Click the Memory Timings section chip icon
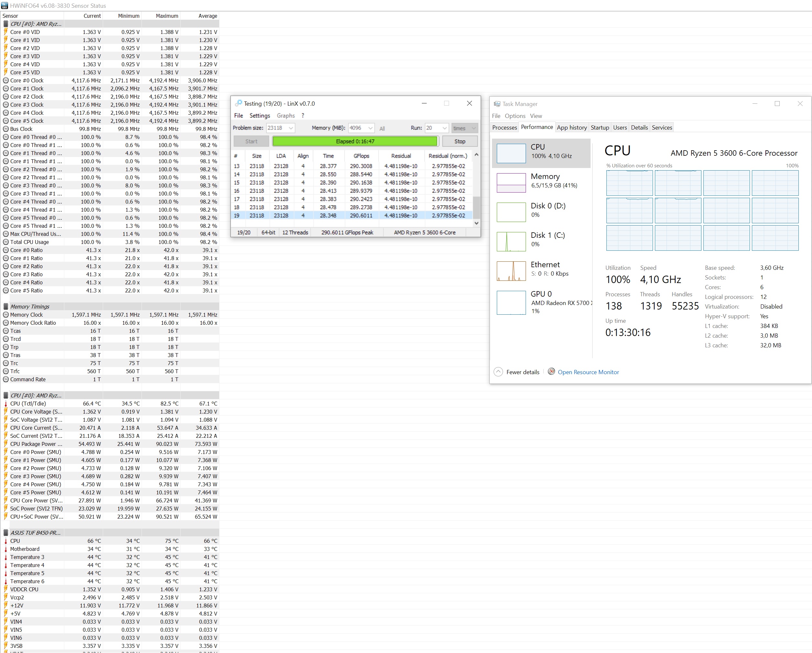 click(5, 306)
